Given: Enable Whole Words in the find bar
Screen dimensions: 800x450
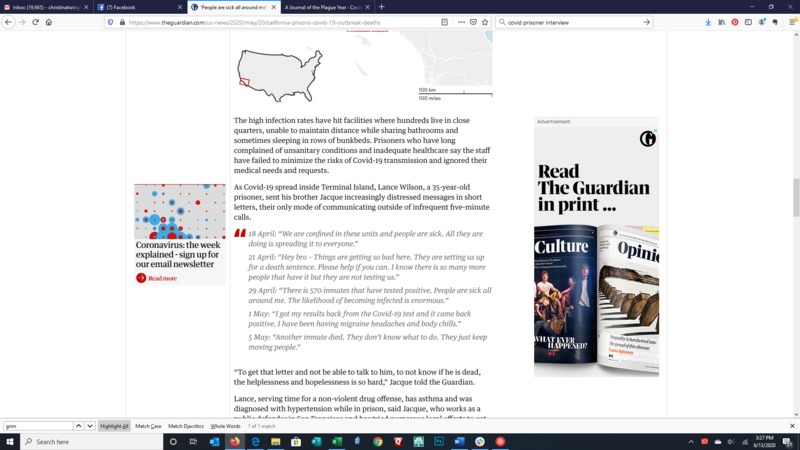Looking at the screenshot, I should pyautogui.click(x=225, y=426).
